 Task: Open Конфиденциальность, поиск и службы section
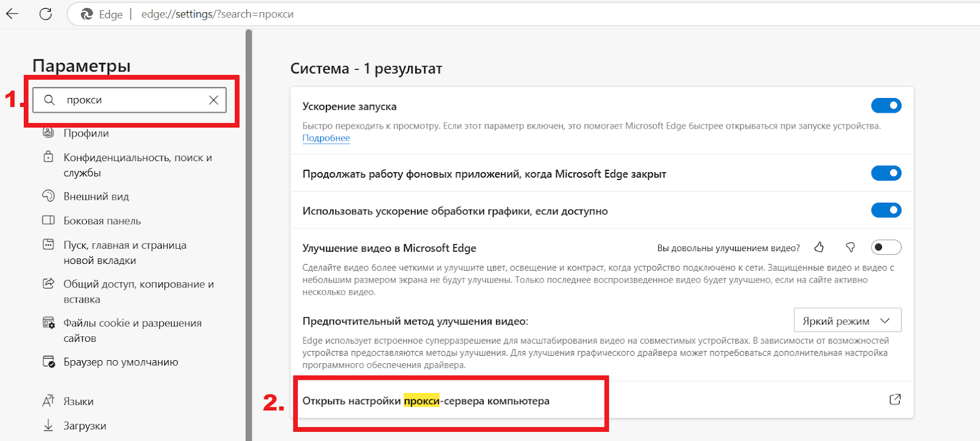coord(138,165)
